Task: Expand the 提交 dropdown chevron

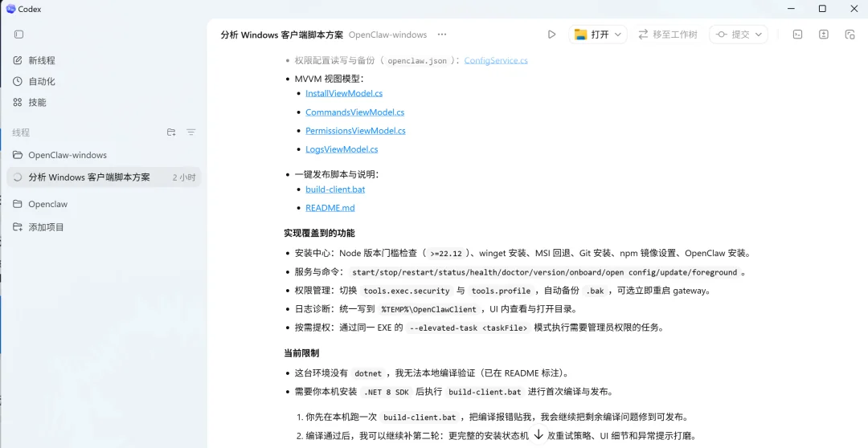Action: (759, 35)
